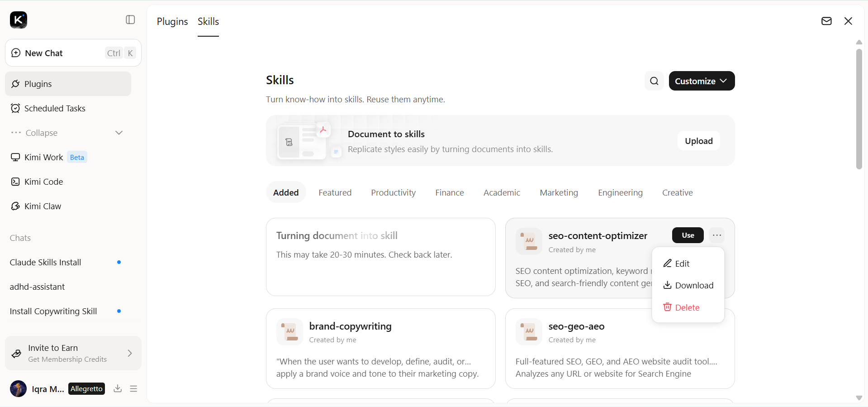Screen dimensions: 868x407
Task: Select the Academic category tab
Action: pyautogui.click(x=502, y=192)
